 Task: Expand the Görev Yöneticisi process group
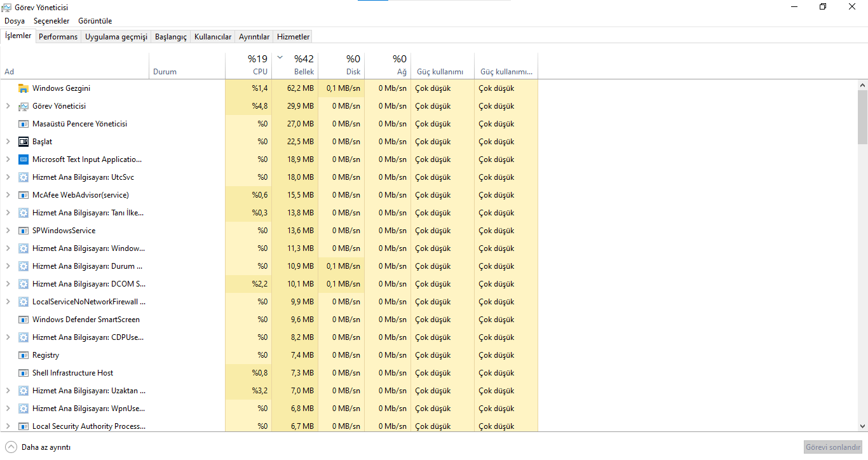(x=8, y=106)
